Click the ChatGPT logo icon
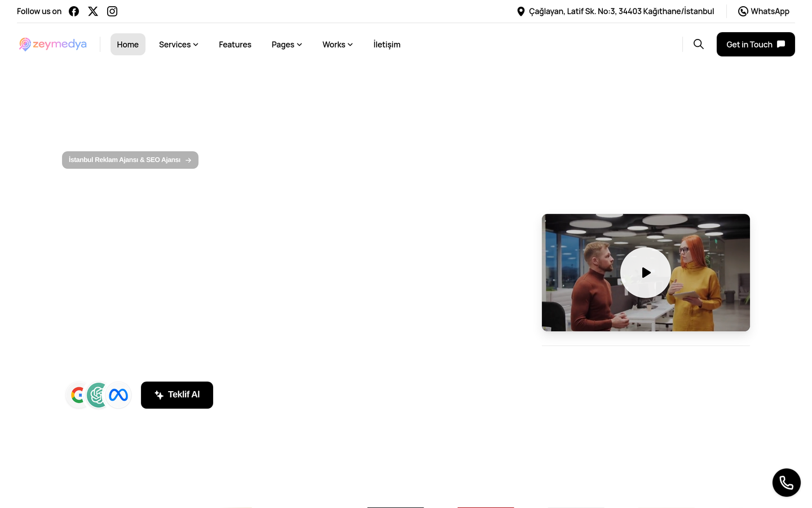This screenshot has height=508, width=812. 98,395
